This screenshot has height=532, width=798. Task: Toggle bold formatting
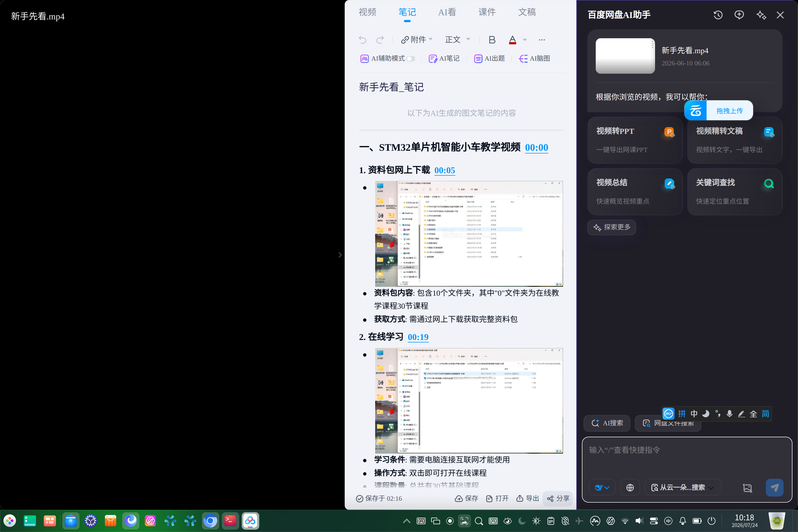pyautogui.click(x=492, y=40)
